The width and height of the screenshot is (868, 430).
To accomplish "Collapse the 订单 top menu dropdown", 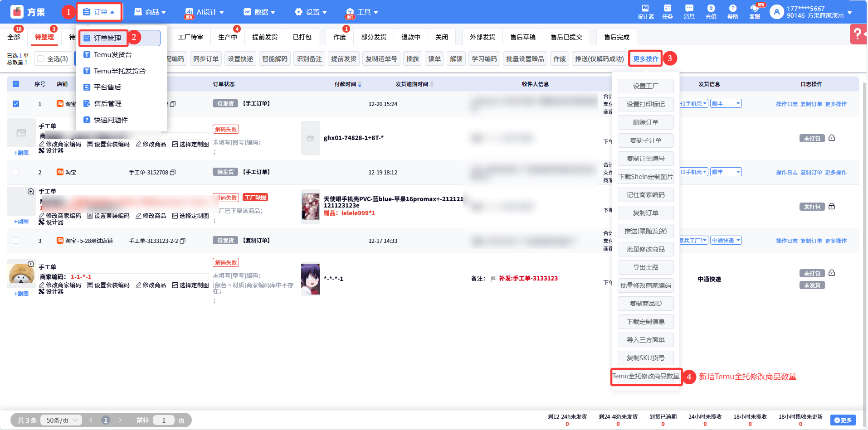I will [99, 12].
